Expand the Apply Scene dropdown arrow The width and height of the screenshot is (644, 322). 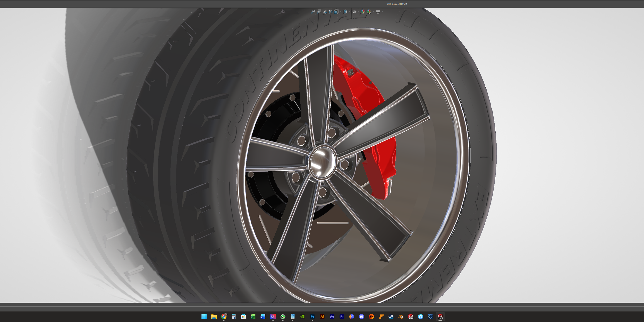[373, 12]
